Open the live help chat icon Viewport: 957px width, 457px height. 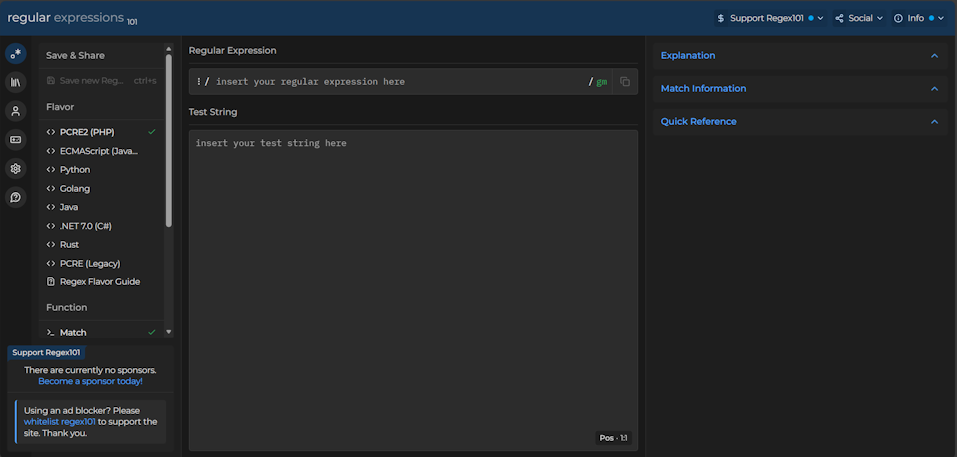16,197
